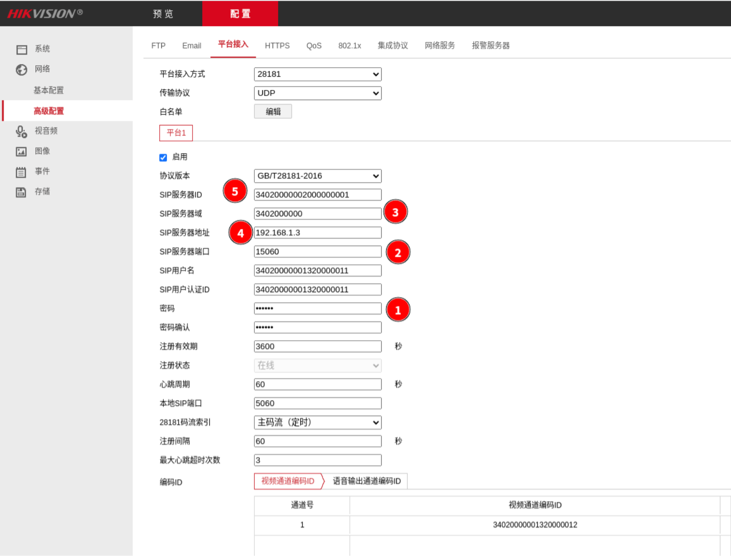The width and height of the screenshot is (731, 560).
Task: Click the 编辑 whitelist edit button
Action: pyautogui.click(x=273, y=112)
